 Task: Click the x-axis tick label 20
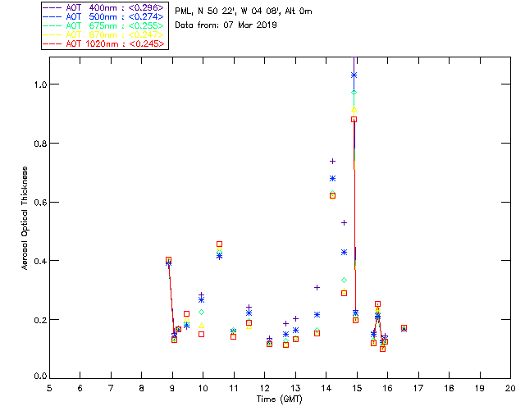[x=510, y=388]
